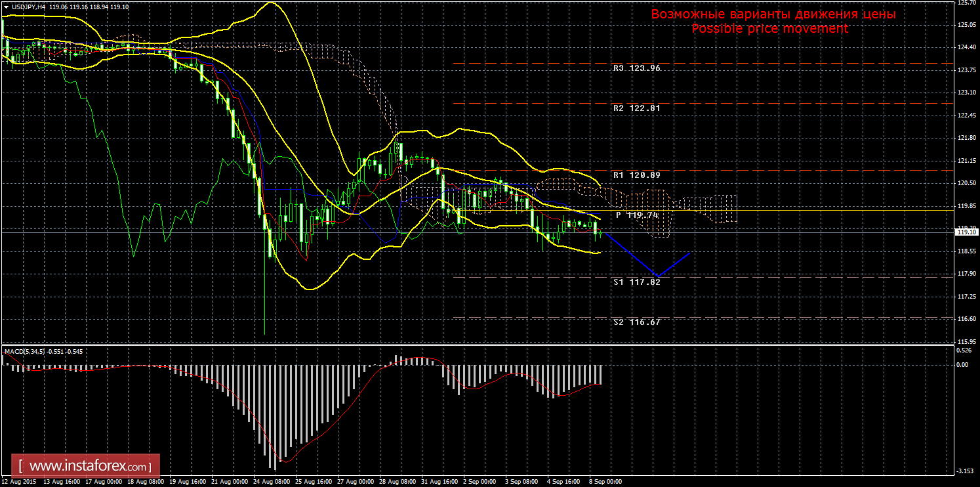Click 121.80 on the price scale

pyautogui.click(x=966, y=138)
